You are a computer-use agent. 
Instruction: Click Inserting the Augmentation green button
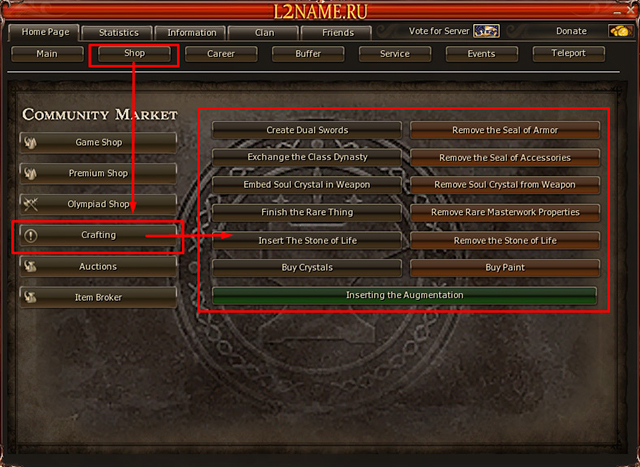(x=404, y=295)
